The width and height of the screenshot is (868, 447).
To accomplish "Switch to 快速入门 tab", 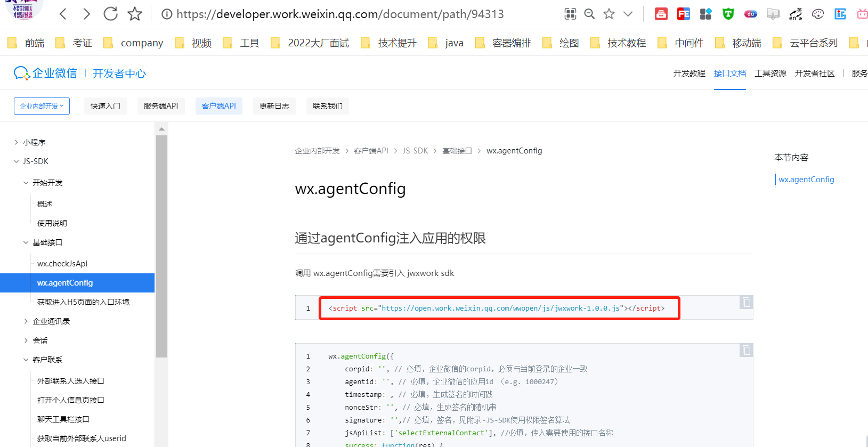I will click(x=106, y=106).
